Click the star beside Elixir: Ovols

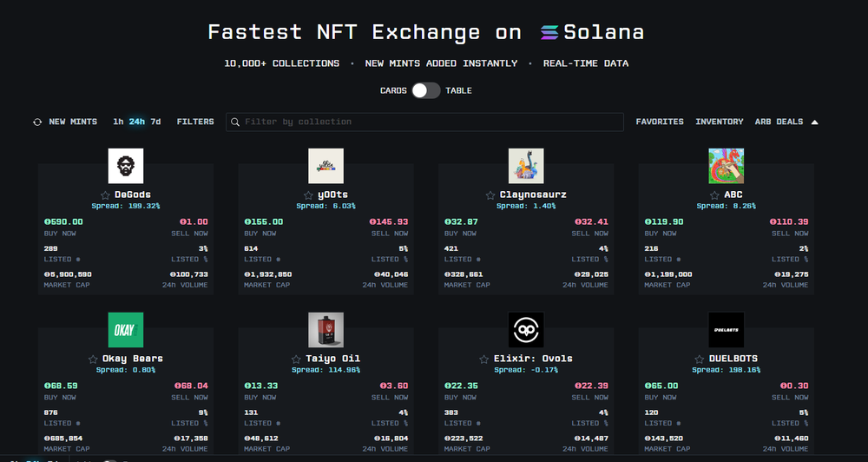[484, 359]
